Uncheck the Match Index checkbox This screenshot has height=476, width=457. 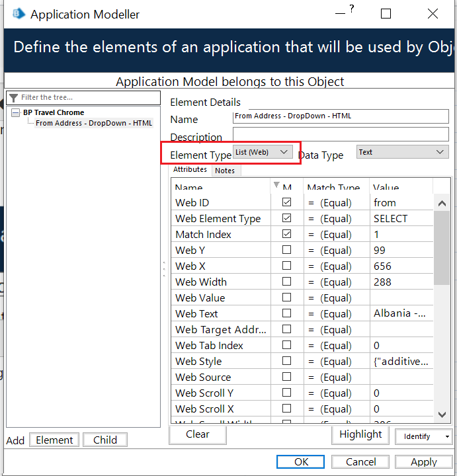[x=286, y=234]
